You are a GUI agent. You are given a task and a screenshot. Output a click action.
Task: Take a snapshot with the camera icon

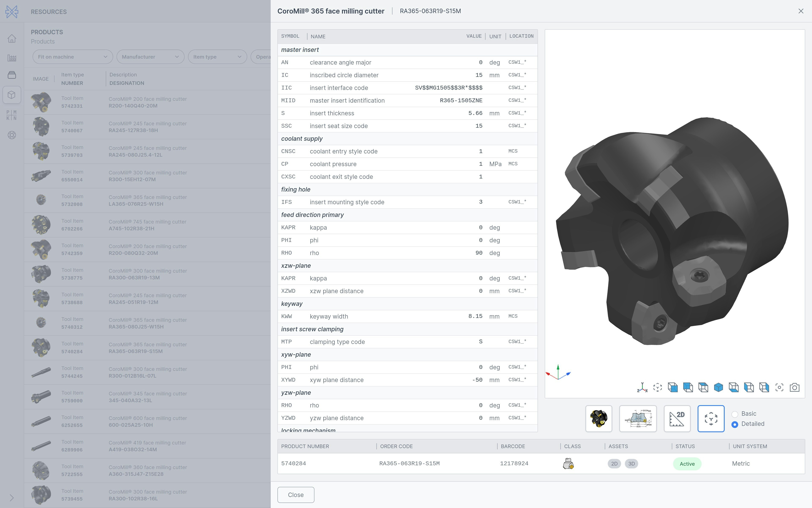794,387
